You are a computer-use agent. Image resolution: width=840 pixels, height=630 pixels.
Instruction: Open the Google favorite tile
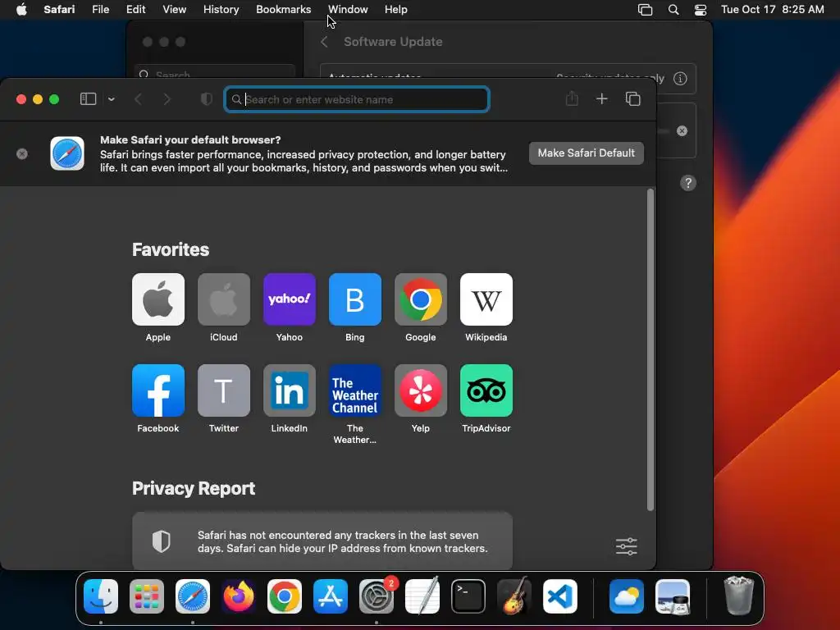click(x=421, y=299)
